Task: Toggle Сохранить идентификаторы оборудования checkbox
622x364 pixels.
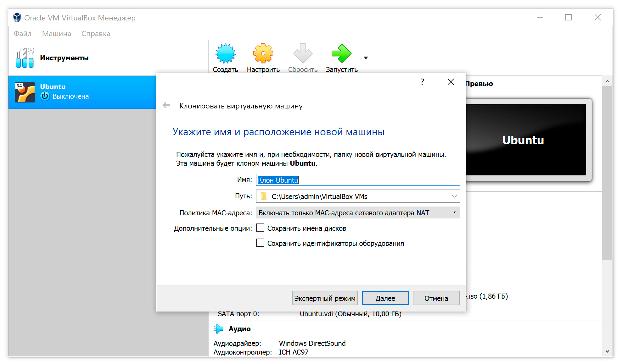Action: [260, 243]
